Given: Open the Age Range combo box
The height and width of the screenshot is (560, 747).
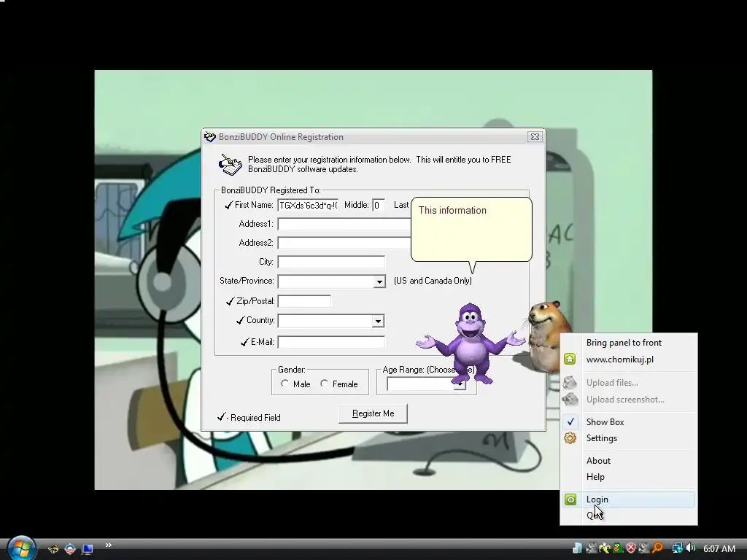Looking at the screenshot, I should tap(426, 384).
